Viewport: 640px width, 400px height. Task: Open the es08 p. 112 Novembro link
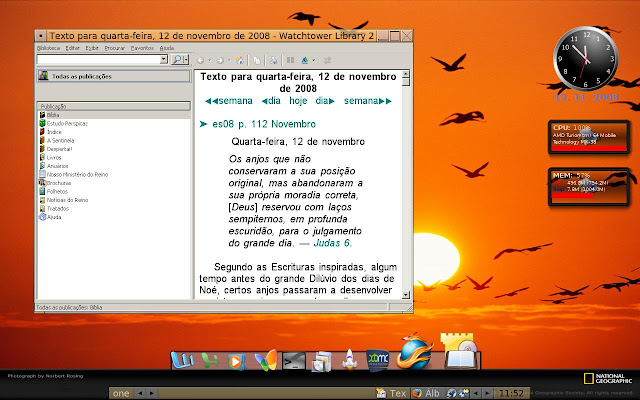tap(264, 124)
